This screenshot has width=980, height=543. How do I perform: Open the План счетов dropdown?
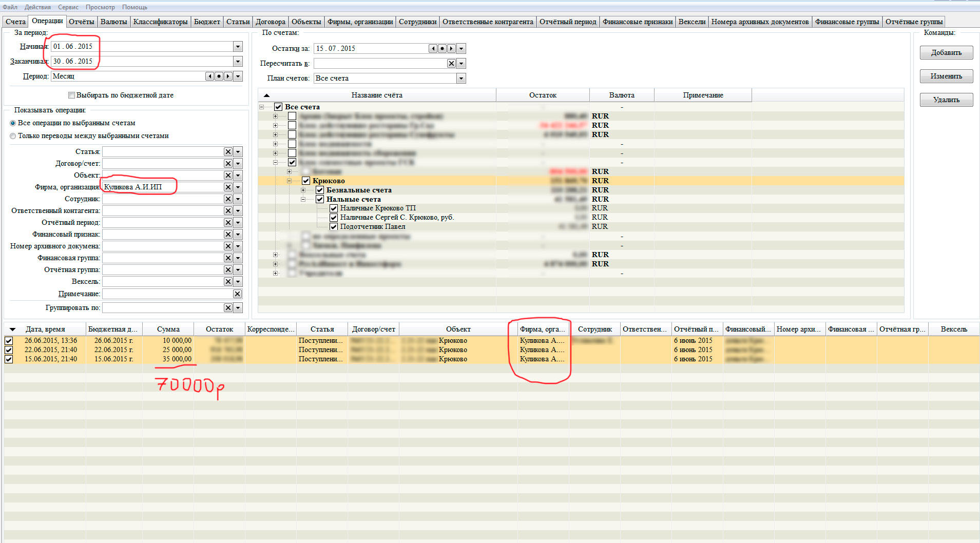pos(461,79)
